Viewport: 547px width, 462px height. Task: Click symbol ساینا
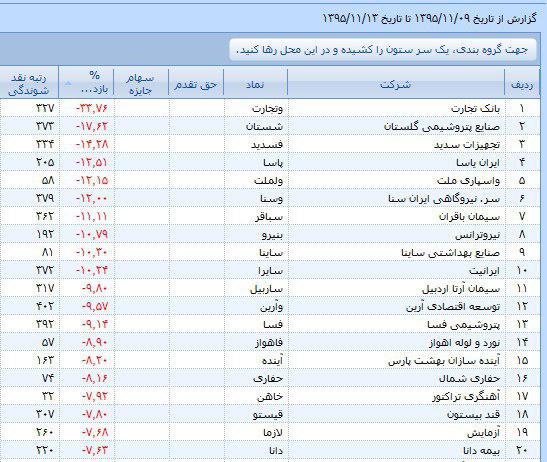coord(271,253)
